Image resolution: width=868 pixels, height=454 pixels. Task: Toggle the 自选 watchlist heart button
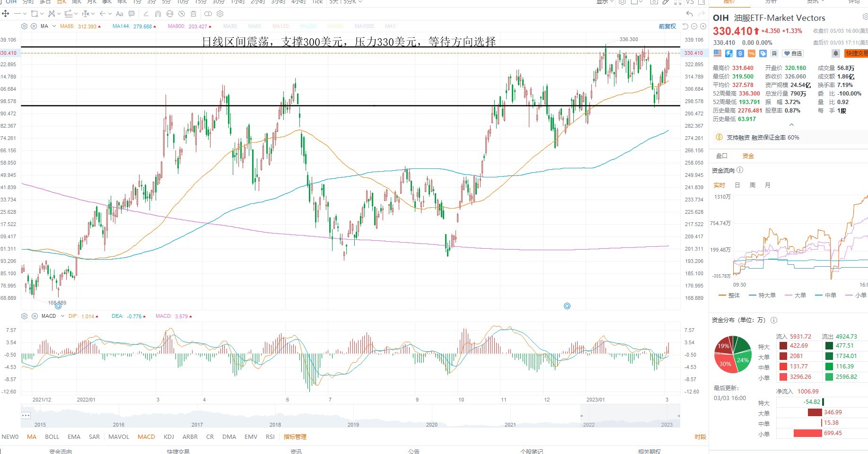coord(793,53)
